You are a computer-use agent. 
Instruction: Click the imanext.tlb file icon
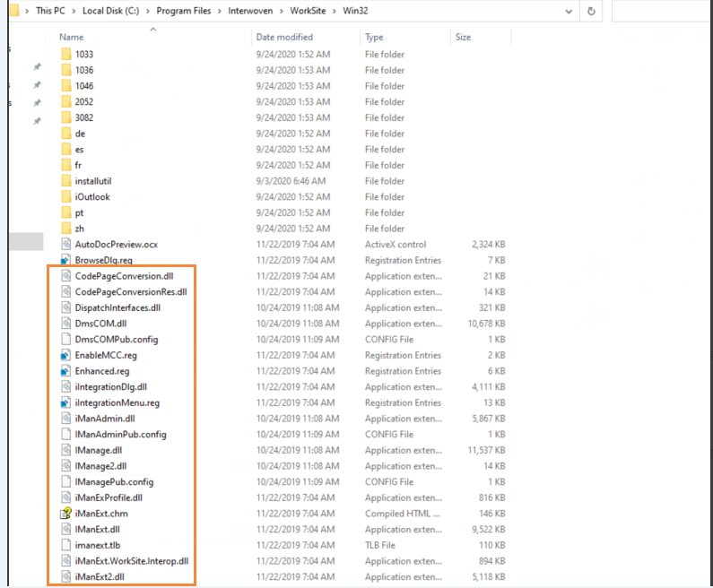65,545
